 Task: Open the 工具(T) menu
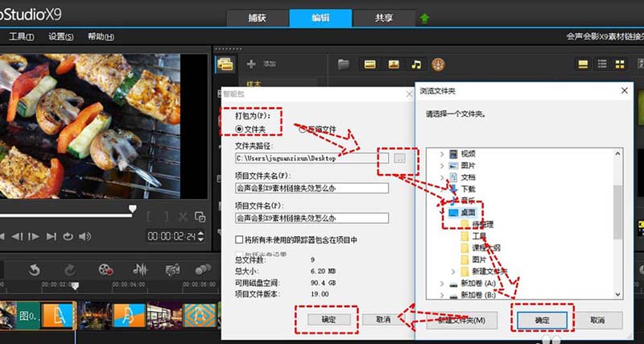point(22,36)
